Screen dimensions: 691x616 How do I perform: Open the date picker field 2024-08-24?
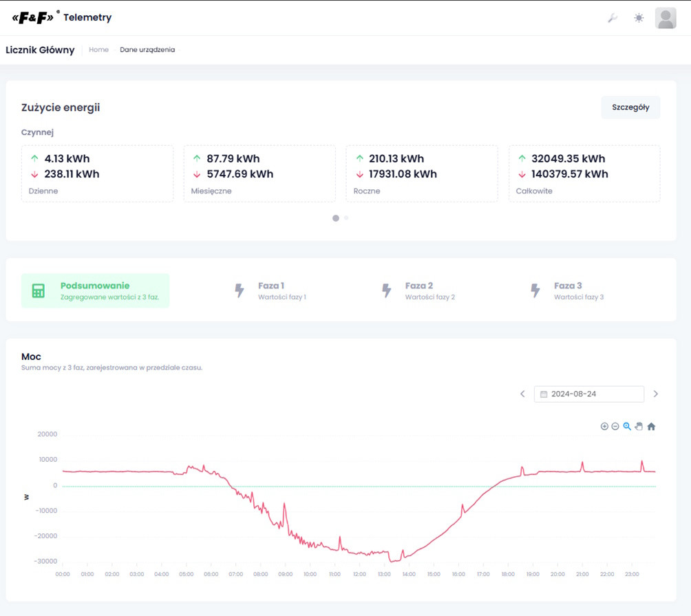tap(589, 394)
